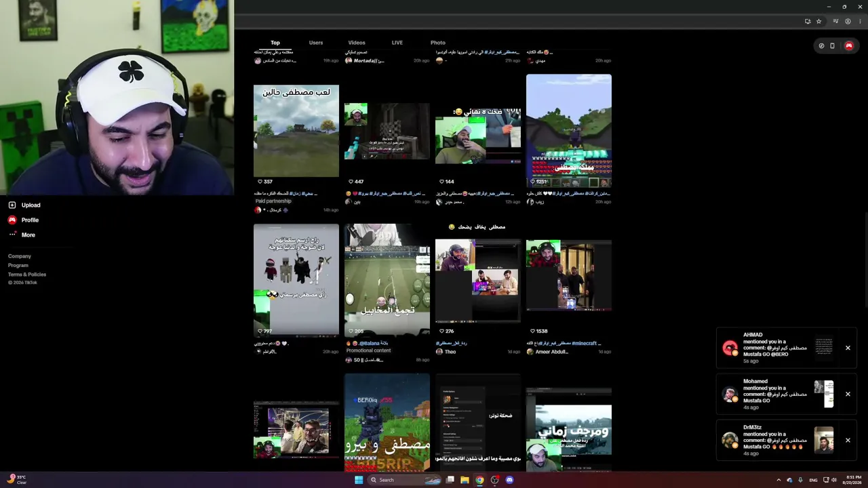868x488 pixels.
Task: Dismiss the DrM3tz mention notification
Action: pos(848,440)
